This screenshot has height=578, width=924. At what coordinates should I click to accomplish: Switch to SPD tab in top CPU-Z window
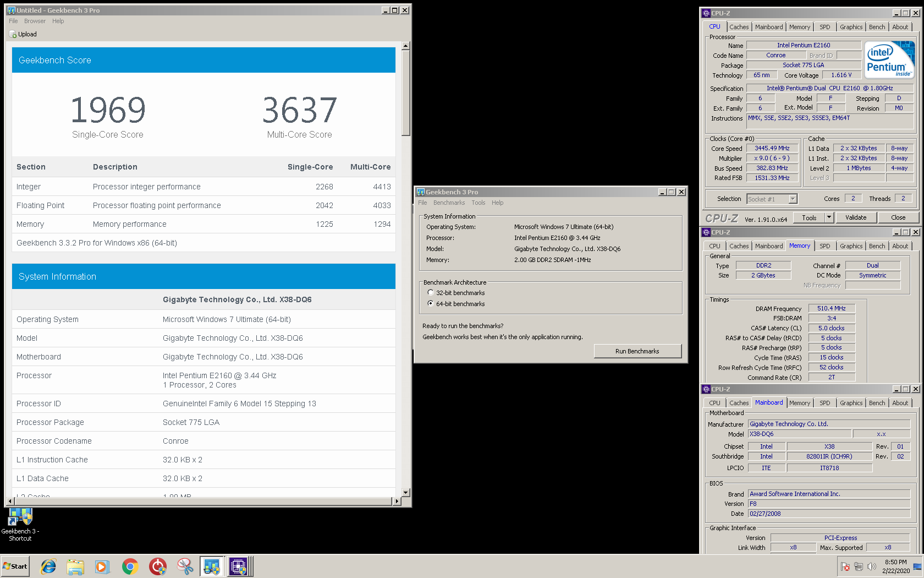(824, 27)
